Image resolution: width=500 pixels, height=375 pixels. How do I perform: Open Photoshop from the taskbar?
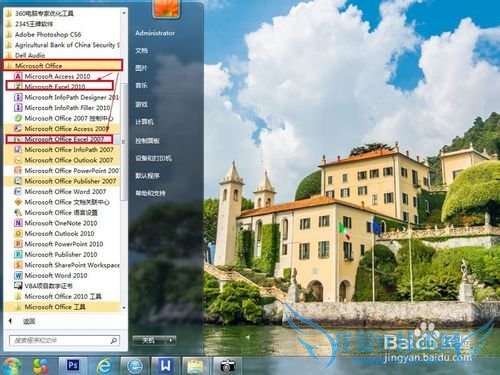73,366
